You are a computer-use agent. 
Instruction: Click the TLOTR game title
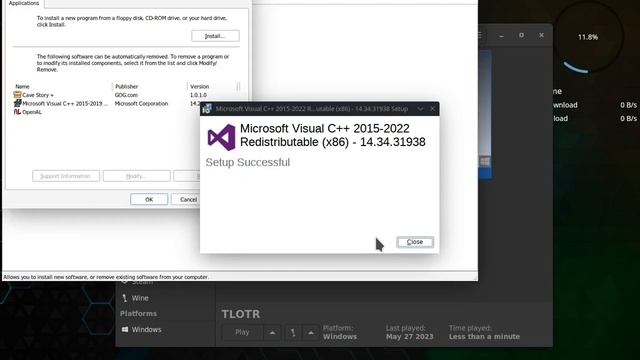click(241, 314)
